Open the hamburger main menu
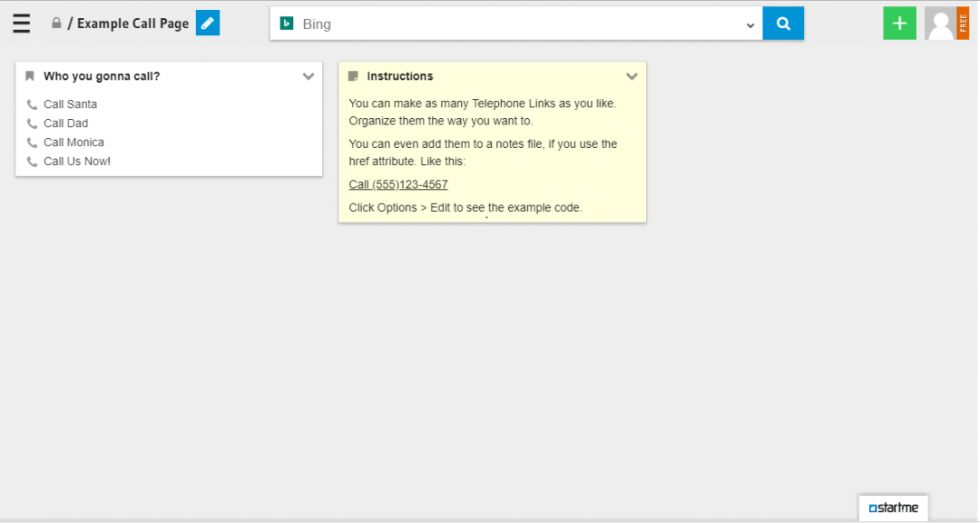The width and height of the screenshot is (980, 523). [x=21, y=23]
